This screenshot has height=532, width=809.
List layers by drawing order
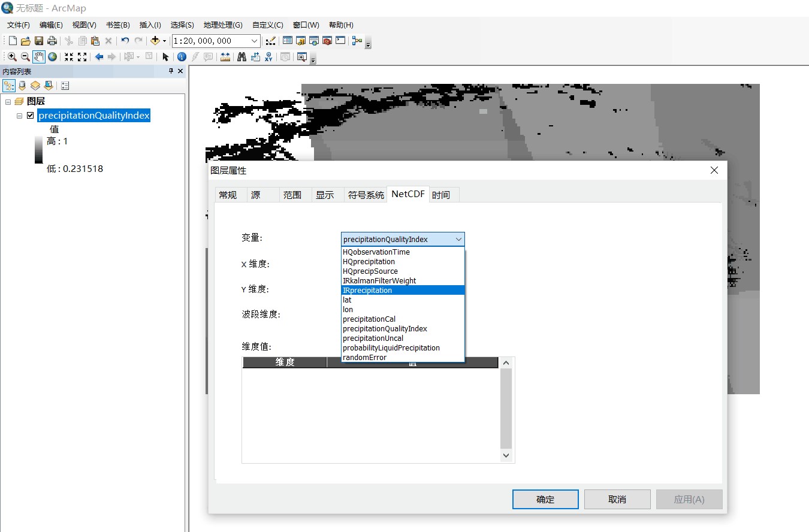[9, 86]
